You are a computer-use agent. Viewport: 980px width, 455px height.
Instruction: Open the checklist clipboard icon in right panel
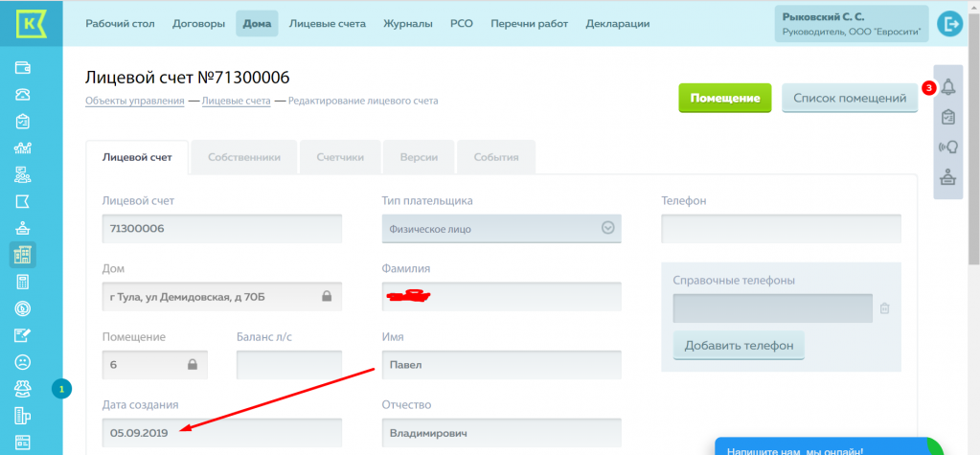948,117
